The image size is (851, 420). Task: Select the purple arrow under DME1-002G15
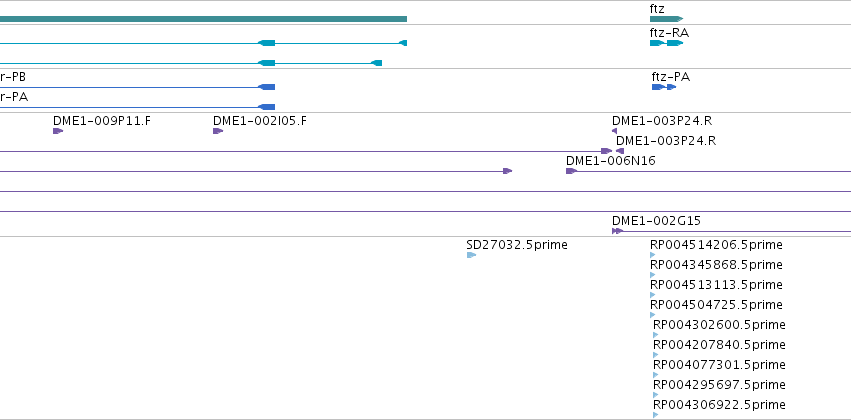click(618, 231)
